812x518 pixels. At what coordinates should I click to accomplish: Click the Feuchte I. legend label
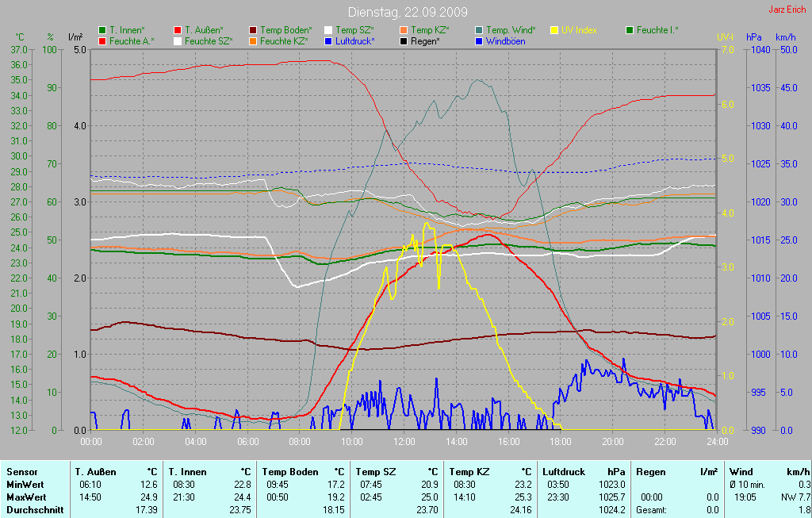click(657, 30)
